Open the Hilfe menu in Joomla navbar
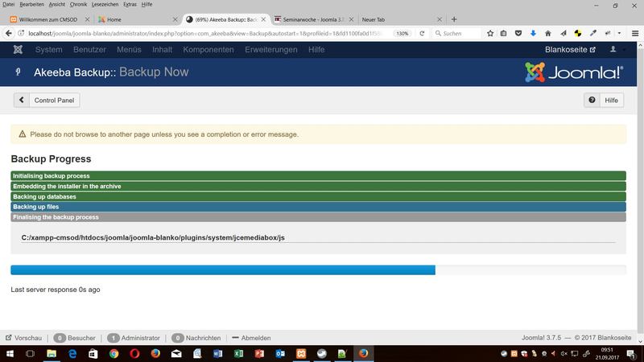644x362 pixels. [316, 50]
